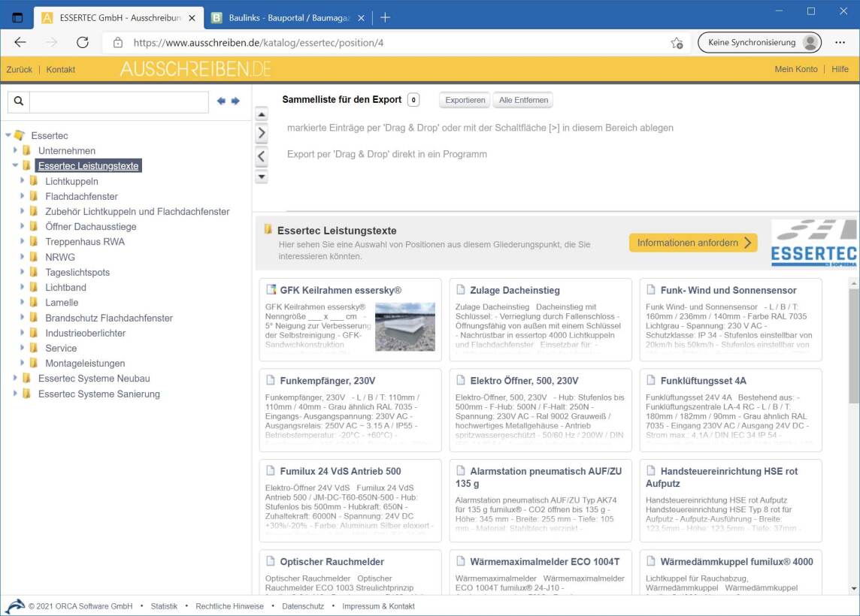Screen dimensions: 860x616
Task: Open Rechtliche Hinweise footer link
Action: click(x=229, y=606)
